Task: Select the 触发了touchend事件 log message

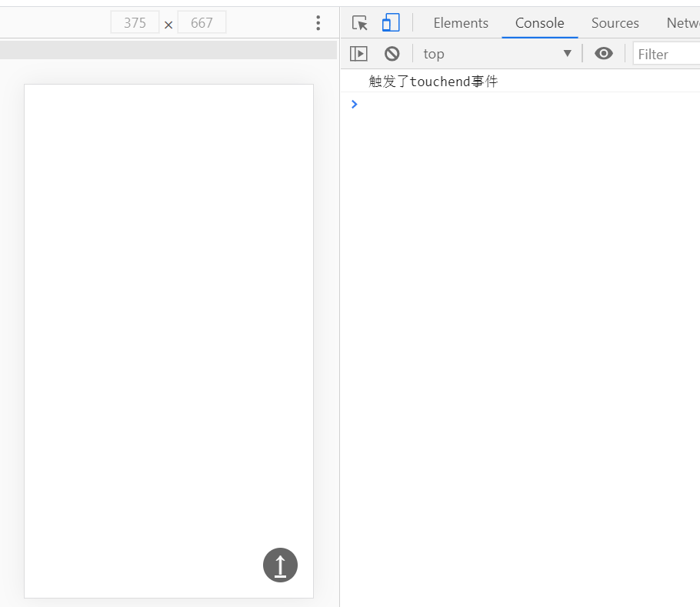Action: [x=433, y=82]
